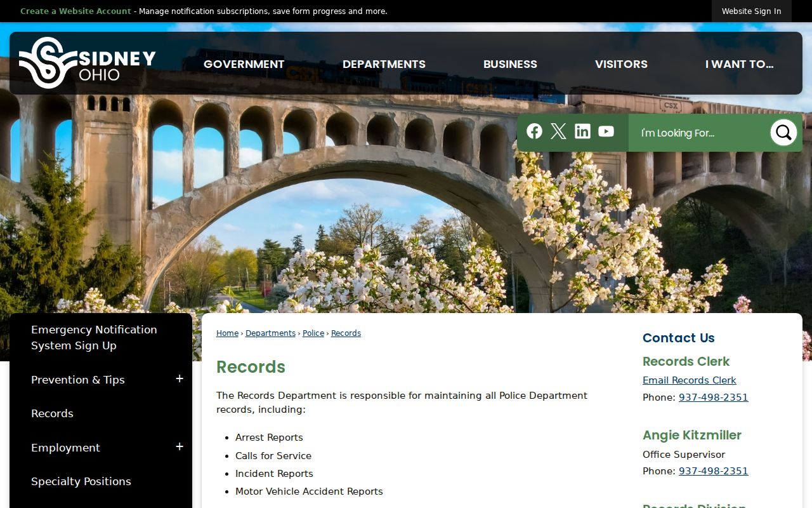Screen dimensions: 812x508
Task: Open the I Want To... menu
Action: pyautogui.click(x=739, y=64)
